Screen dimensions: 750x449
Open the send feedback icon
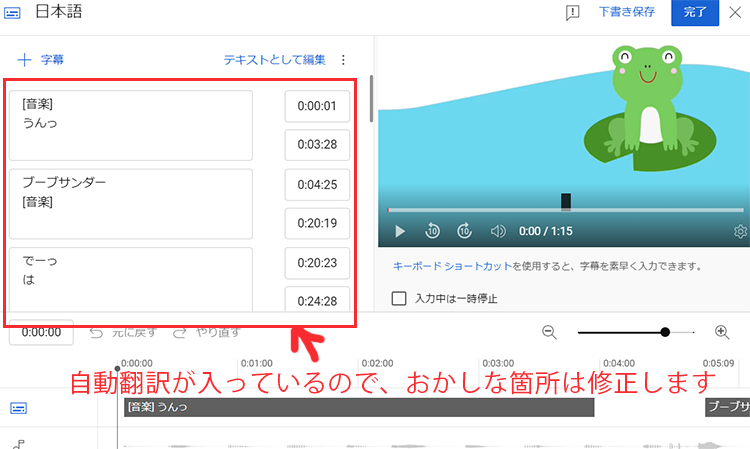572,12
